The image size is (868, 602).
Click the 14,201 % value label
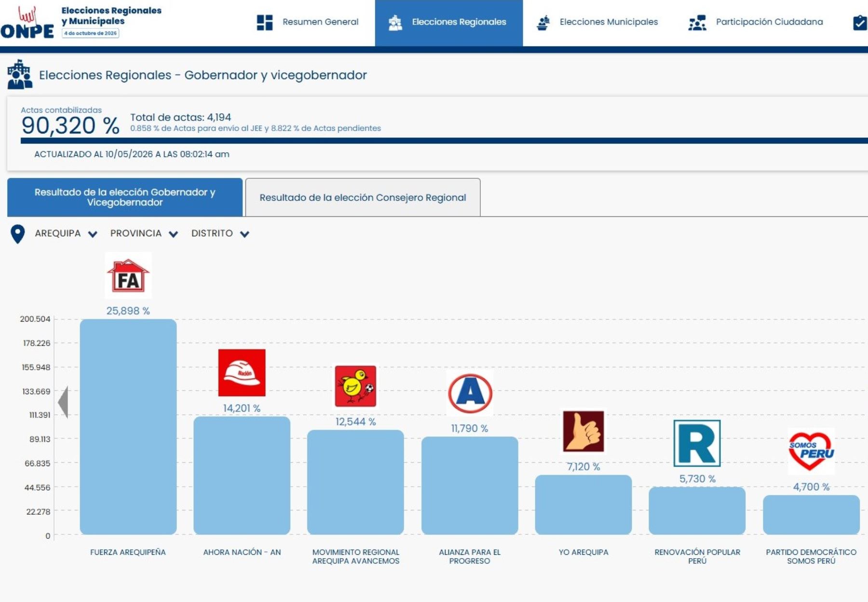(242, 408)
